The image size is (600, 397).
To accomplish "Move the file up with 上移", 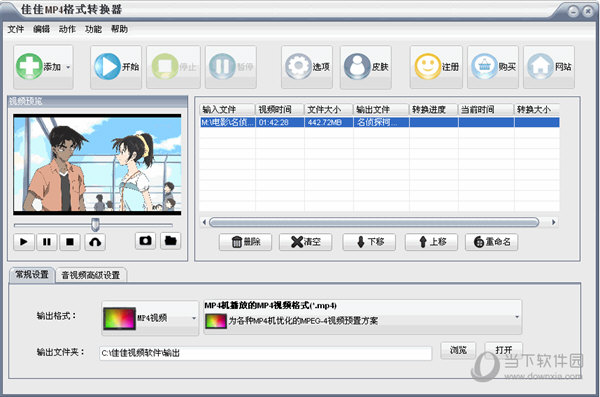I will click(431, 242).
